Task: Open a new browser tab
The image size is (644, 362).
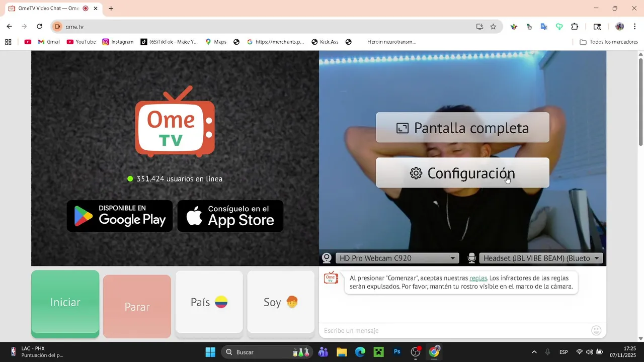Action: pos(111,9)
